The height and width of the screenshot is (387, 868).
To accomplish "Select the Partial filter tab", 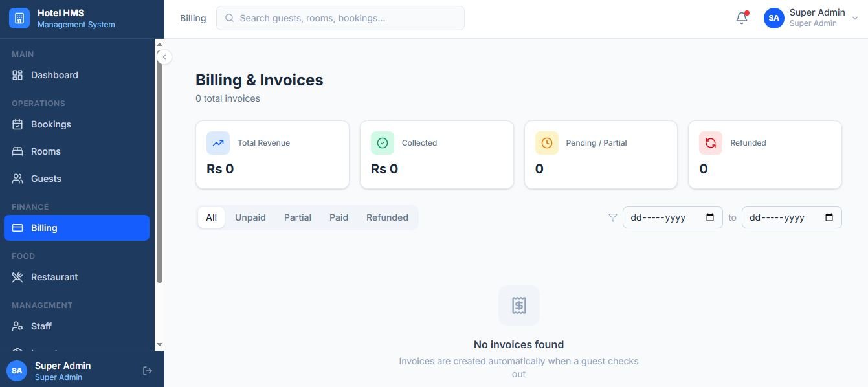I will 298,217.
